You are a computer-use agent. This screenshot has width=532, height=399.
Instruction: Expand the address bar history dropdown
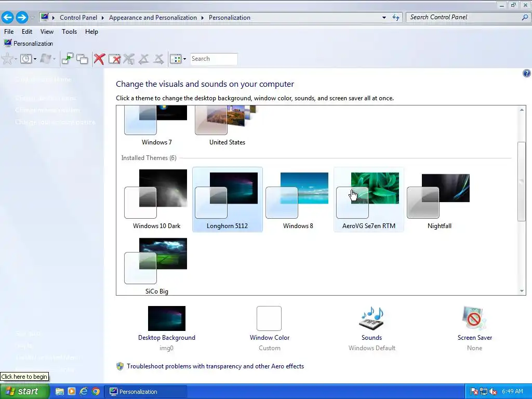pyautogui.click(x=384, y=18)
